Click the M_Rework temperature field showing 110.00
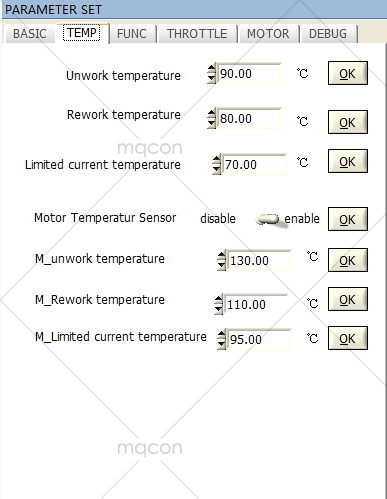387x499 pixels. click(x=256, y=304)
